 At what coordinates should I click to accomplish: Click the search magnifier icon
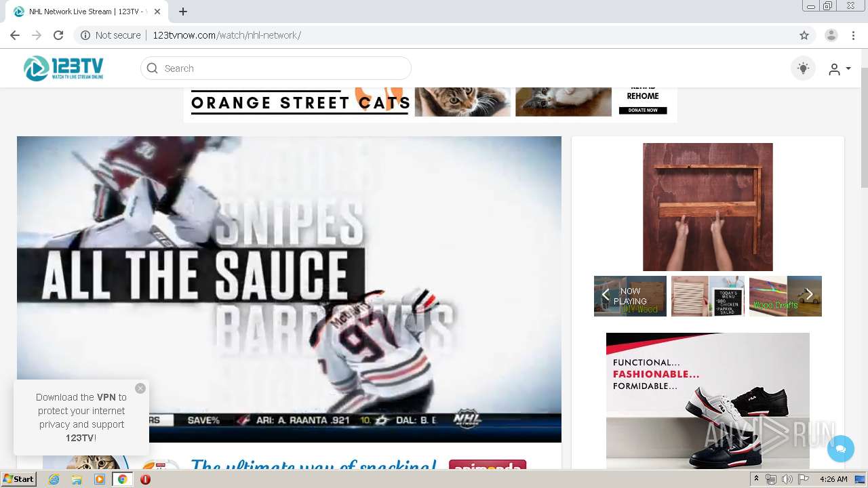[x=153, y=68]
